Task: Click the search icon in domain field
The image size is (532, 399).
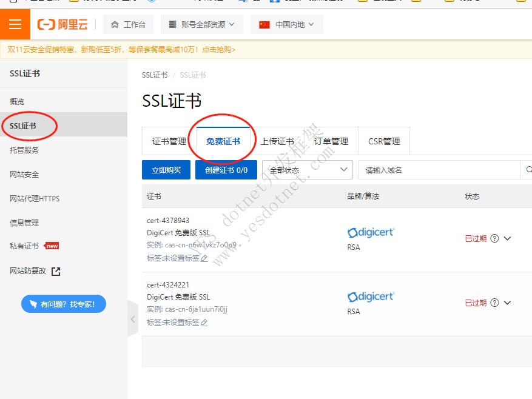Action: pos(528,170)
